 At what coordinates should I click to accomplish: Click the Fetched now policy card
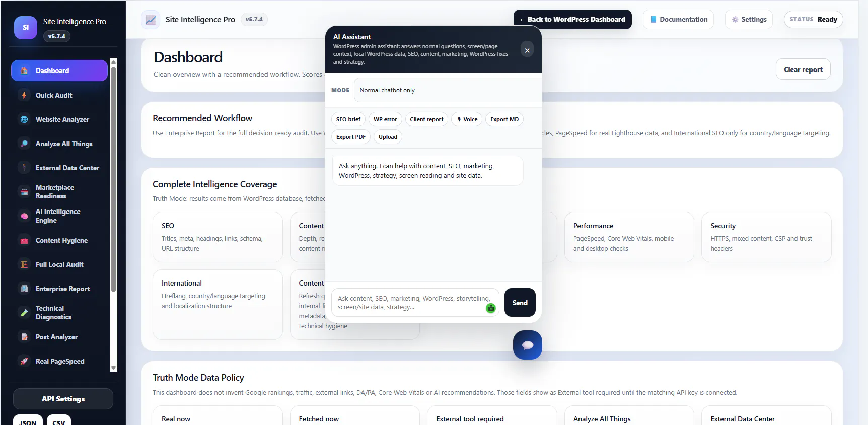point(354,416)
